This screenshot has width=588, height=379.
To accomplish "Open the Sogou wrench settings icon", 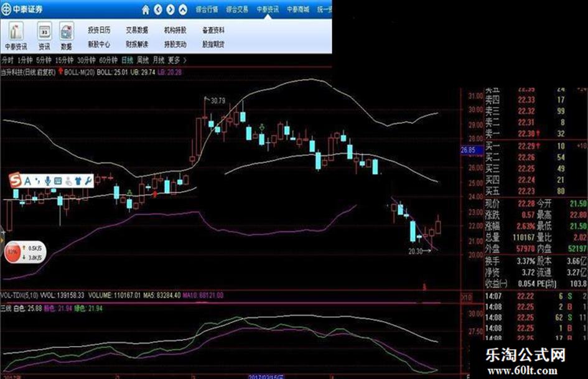I will (88, 181).
